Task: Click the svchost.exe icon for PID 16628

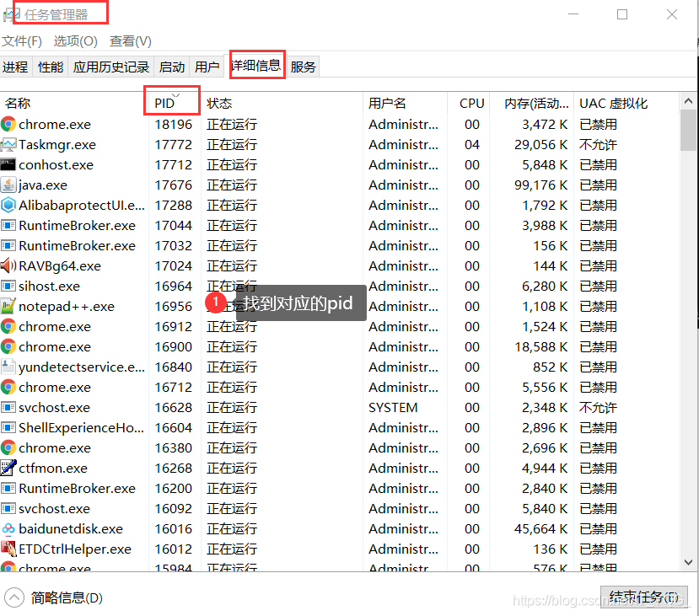Action: click(x=8, y=407)
